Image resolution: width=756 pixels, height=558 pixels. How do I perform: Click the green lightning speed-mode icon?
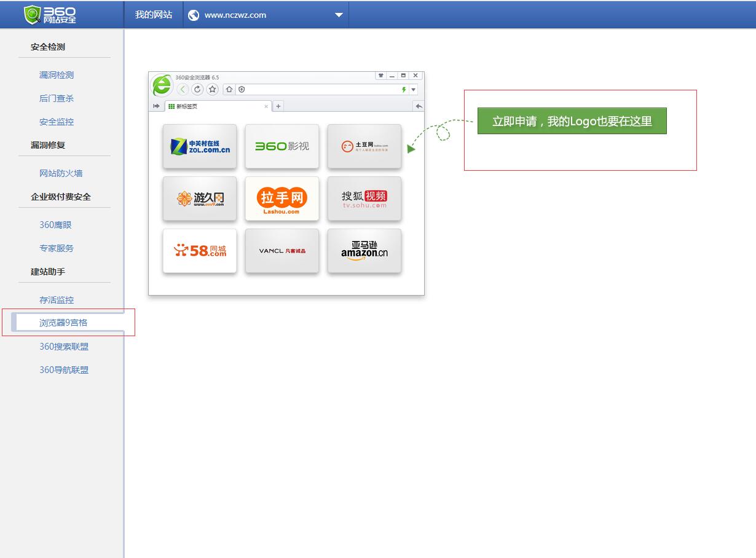pos(404,90)
